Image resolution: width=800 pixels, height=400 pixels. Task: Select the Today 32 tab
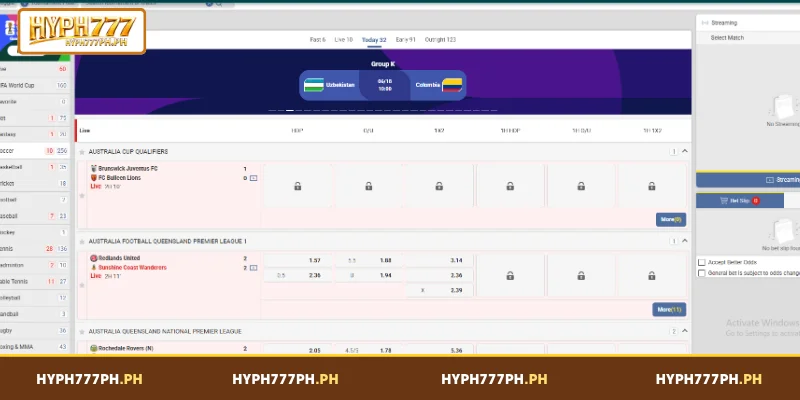374,40
